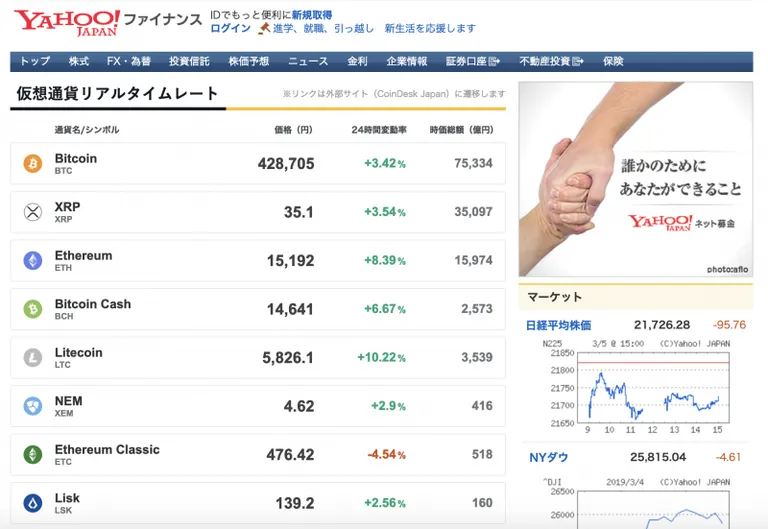Open the 日経平均株価 link
Screen dimensions: 768x529
[x=558, y=325]
